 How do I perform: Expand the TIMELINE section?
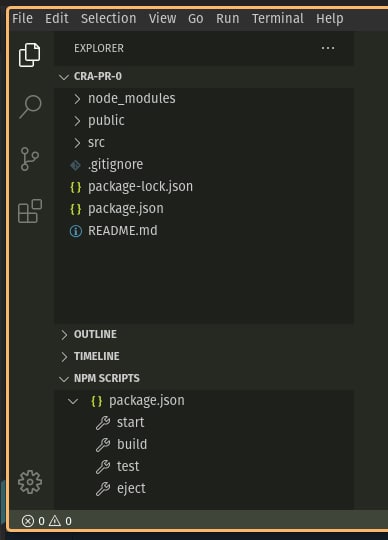click(204, 356)
